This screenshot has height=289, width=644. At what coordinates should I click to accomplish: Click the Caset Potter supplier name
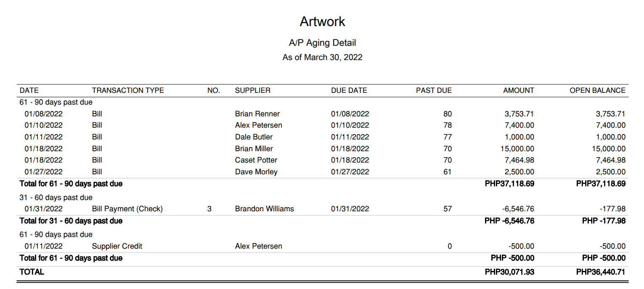click(256, 160)
